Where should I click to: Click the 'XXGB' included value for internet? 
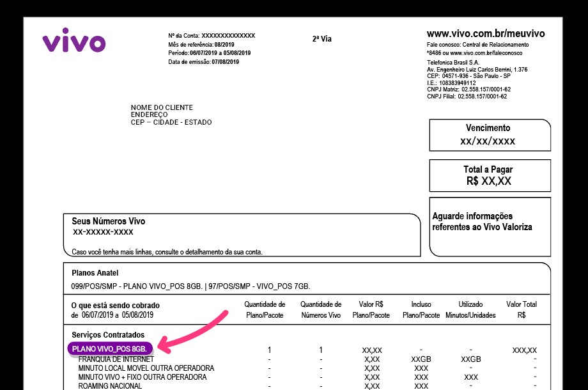[421, 359]
